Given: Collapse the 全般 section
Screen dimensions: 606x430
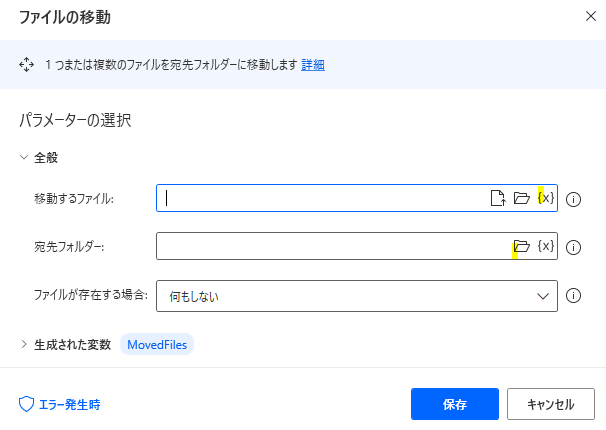Looking at the screenshot, I should point(25,157).
